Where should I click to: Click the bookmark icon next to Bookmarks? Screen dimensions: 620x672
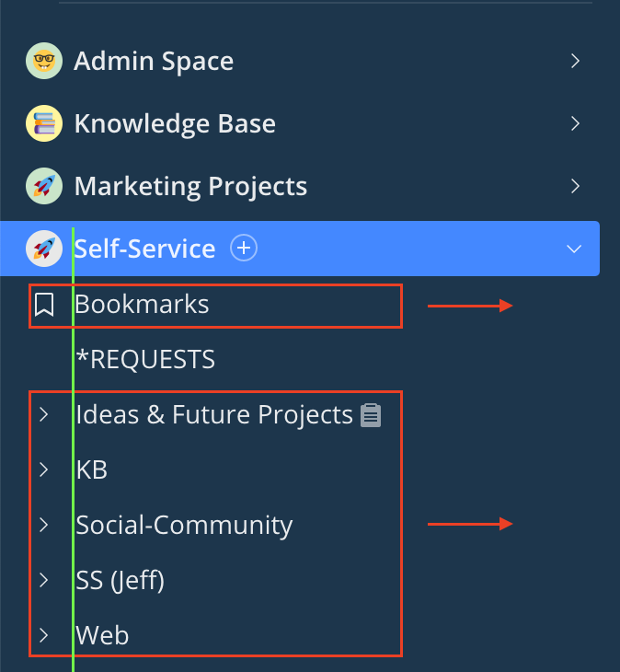pos(44,305)
